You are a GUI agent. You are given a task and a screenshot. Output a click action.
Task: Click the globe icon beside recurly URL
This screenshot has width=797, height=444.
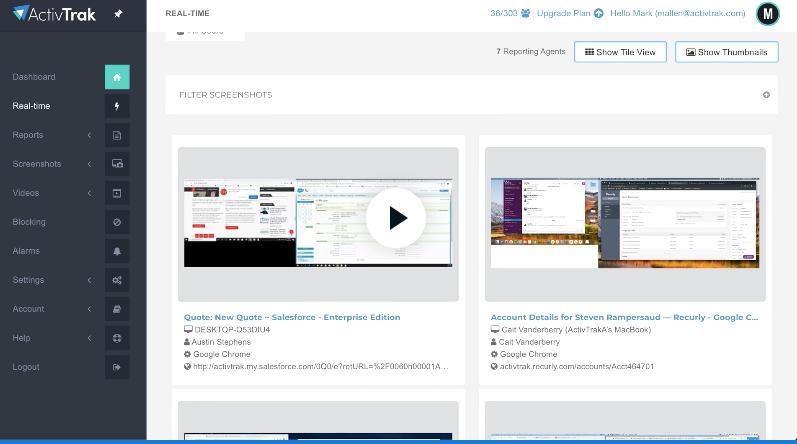point(494,366)
